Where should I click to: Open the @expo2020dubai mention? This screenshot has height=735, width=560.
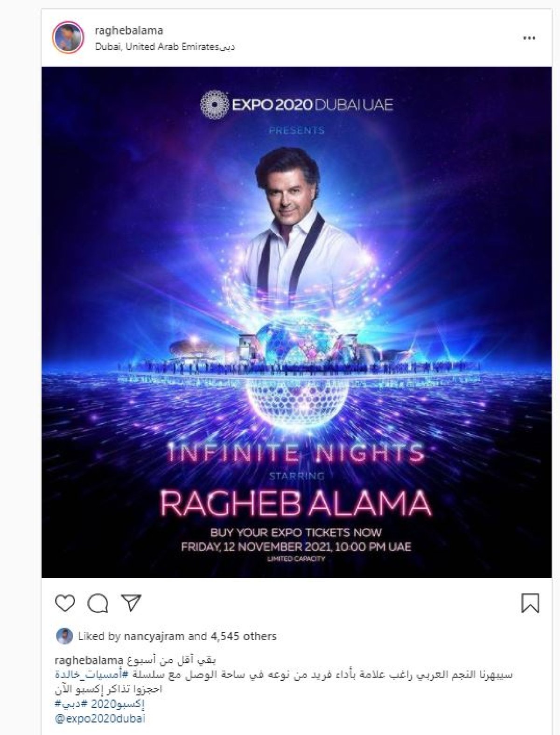tap(100, 719)
